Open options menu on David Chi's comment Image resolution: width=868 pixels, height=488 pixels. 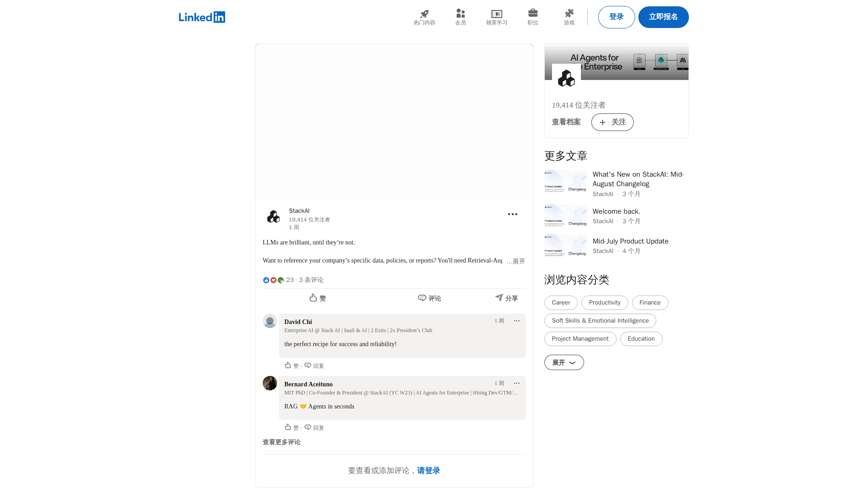tap(516, 321)
